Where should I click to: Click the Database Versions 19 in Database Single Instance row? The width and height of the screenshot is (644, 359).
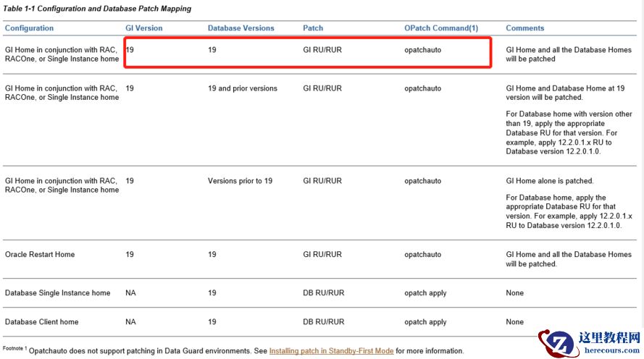pyautogui.click(x=212, y=293)
